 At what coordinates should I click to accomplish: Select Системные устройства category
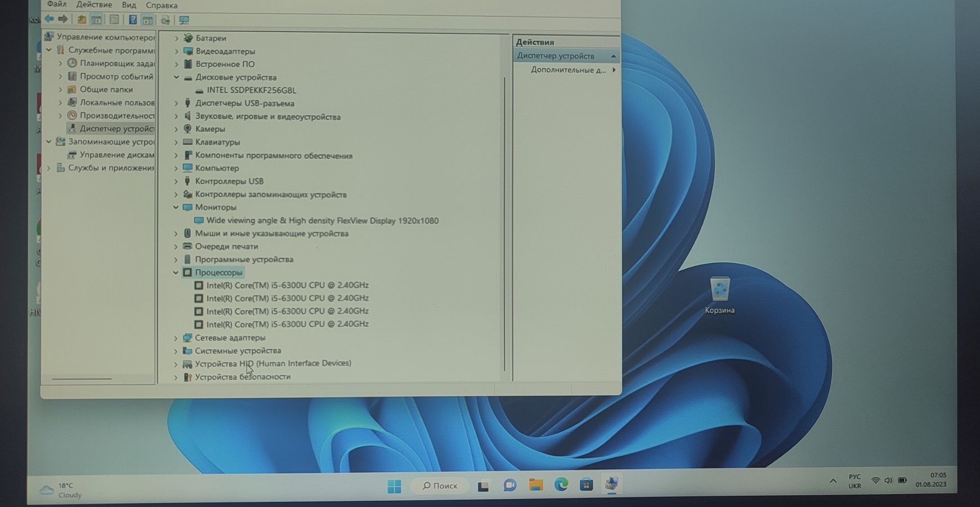(238, 351)
